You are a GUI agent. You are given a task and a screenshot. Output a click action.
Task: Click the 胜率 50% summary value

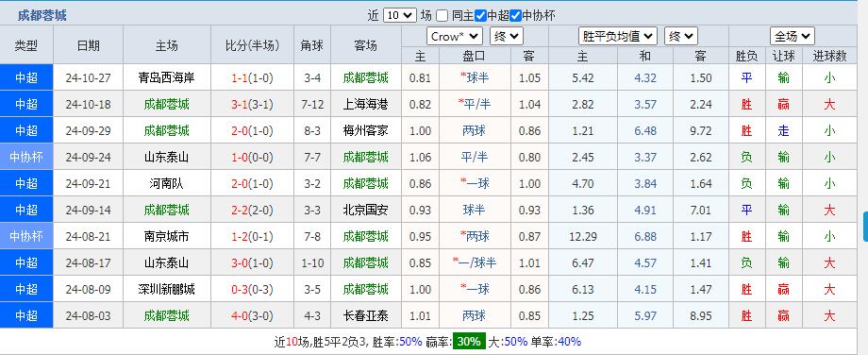tap(410, 342)
